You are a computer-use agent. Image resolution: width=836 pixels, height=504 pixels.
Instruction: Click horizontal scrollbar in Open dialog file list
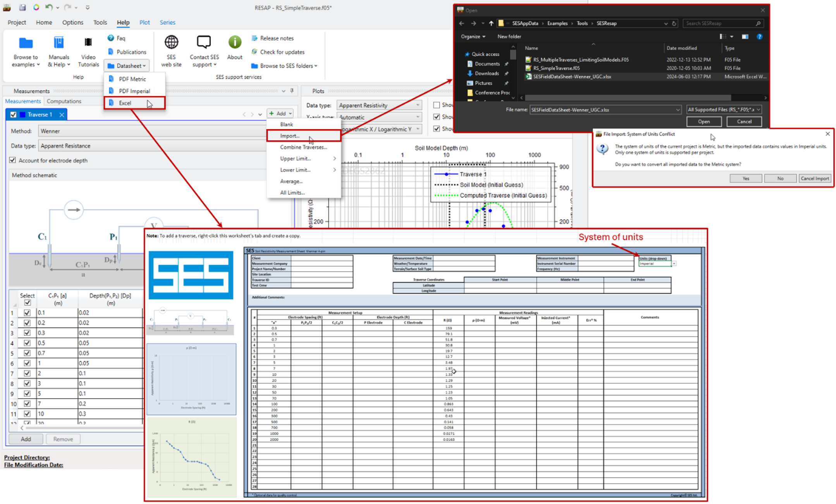pos(628,98)
